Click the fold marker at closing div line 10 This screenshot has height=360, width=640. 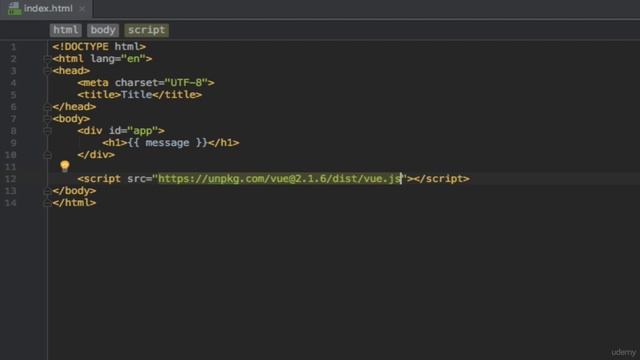pos(47,155)
